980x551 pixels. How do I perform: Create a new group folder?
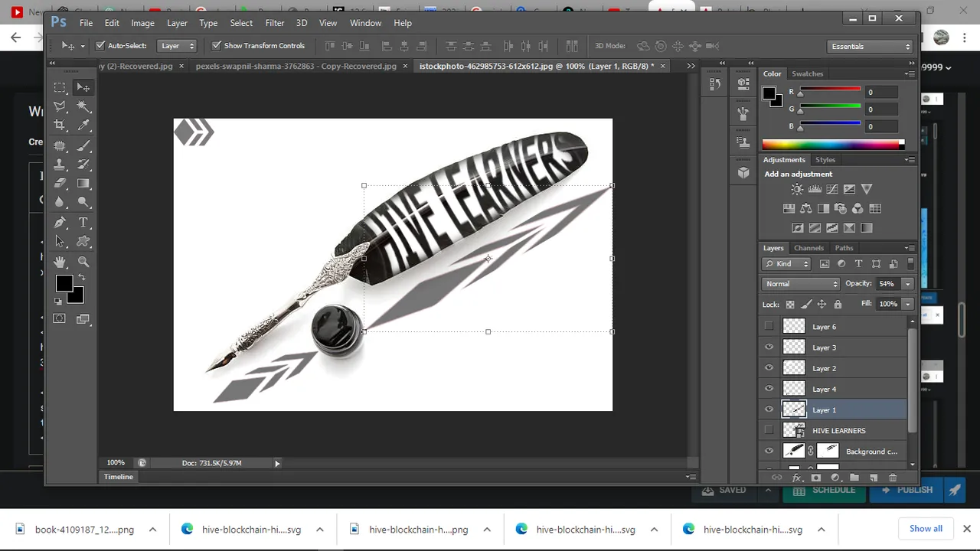pyautogui.click(x=854, y=478)
